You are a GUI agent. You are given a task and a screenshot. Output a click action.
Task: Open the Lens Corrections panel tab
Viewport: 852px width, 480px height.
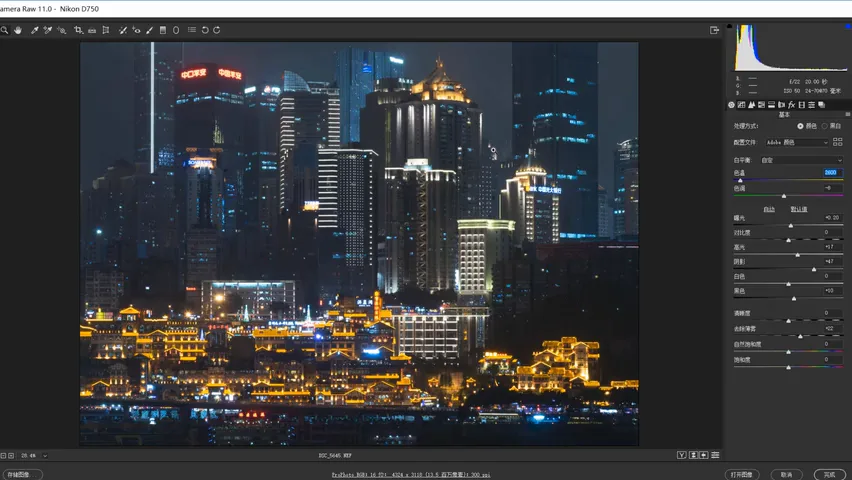(x=781, y=105)
